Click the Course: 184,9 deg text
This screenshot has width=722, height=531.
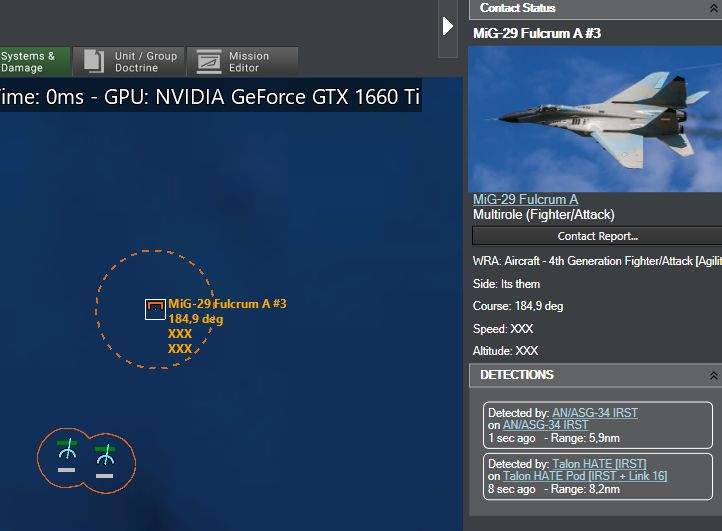point(518,306)
